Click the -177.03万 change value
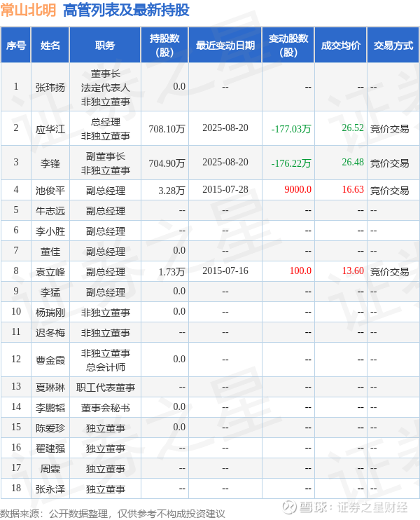The width and height of the screenshot is (420, 520). (290, 129)
